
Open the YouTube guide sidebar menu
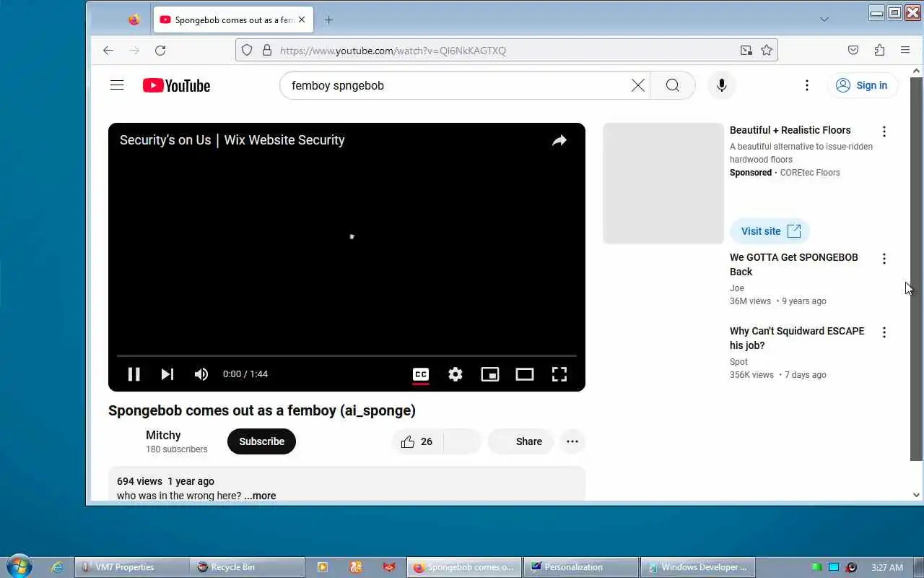coord(117,85)
